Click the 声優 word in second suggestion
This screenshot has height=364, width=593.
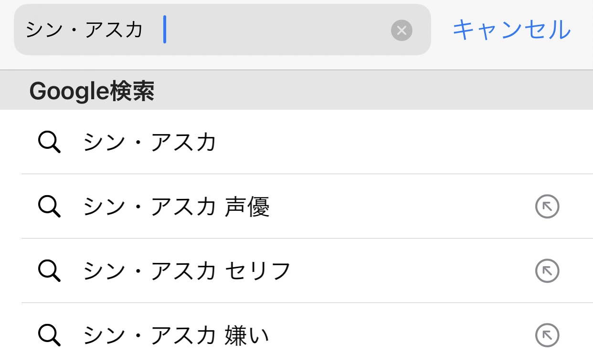click(247, 207)
